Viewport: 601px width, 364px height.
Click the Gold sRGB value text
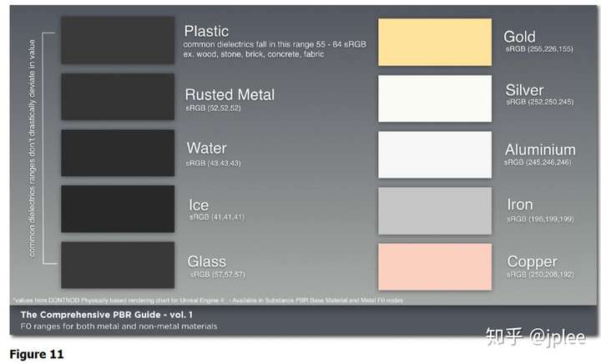tap(539, 49)
